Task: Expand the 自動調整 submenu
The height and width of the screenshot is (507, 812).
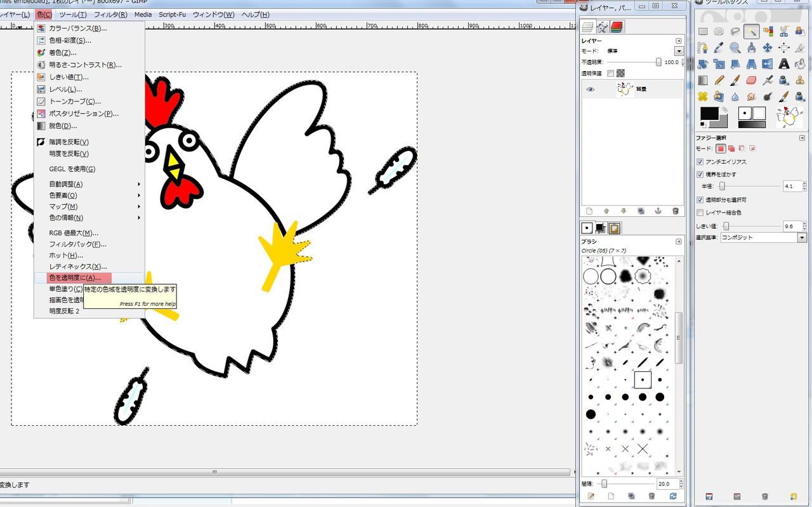Action: (90, 184)
